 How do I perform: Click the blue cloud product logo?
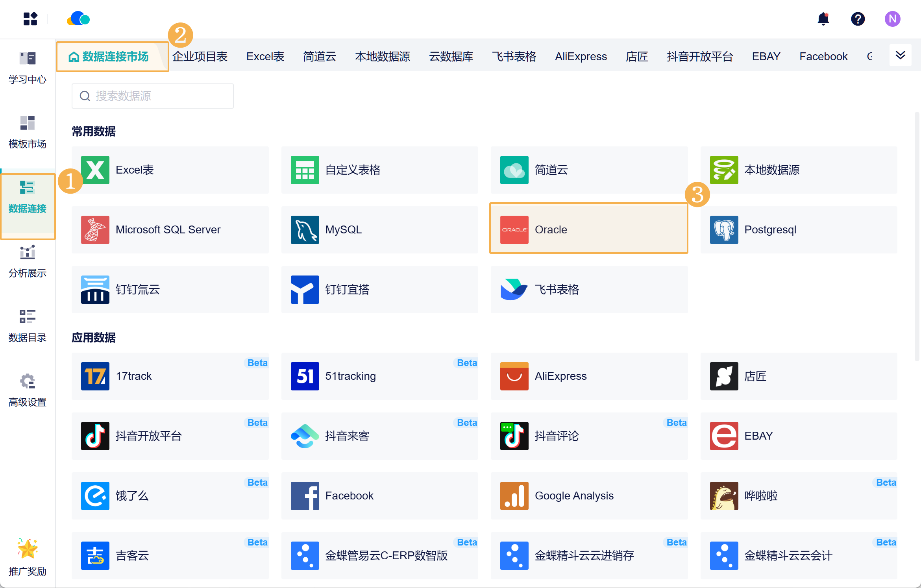coord(78,18)
